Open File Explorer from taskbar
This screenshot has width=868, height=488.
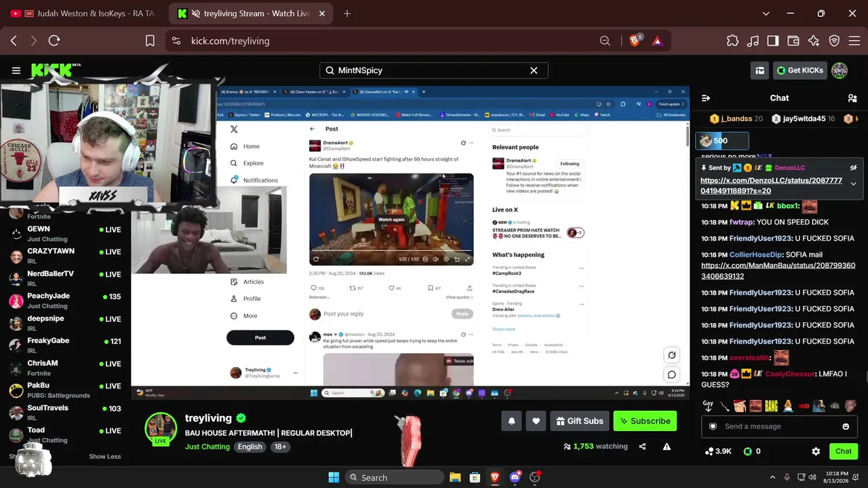[x=455, y=477]
